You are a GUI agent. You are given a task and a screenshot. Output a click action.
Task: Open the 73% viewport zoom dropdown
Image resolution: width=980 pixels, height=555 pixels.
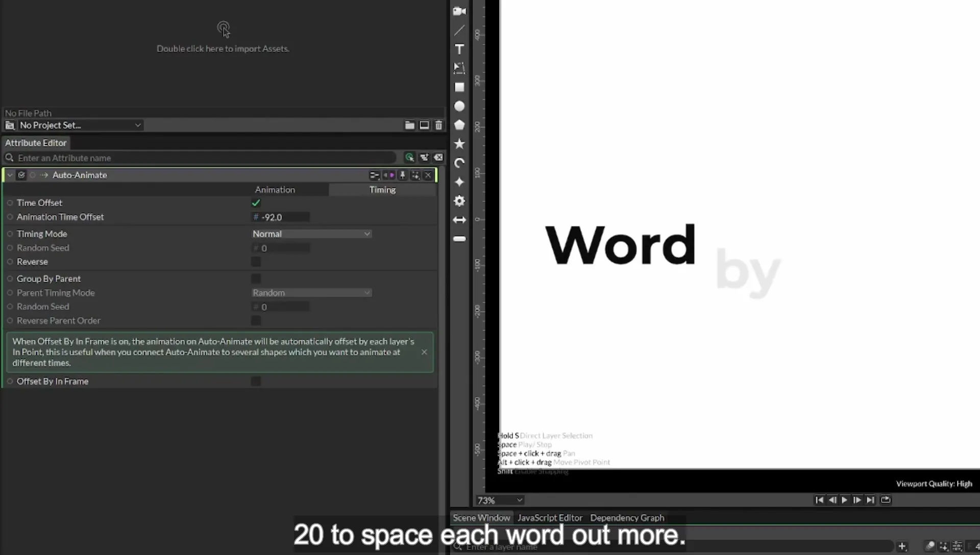click(x=500, y=500)
